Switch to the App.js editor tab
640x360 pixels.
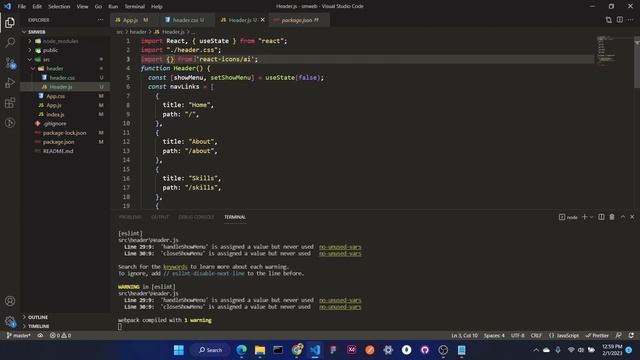[131, 20]
